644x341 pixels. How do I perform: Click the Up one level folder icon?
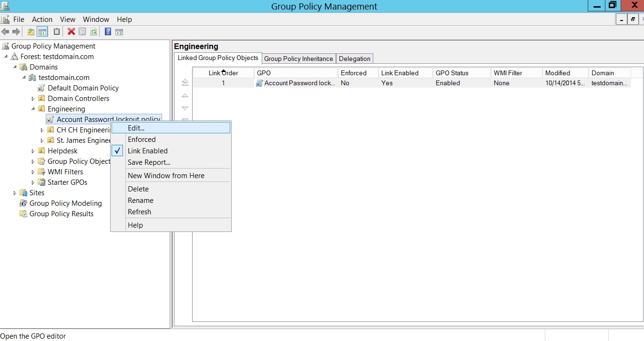point(31,32)
